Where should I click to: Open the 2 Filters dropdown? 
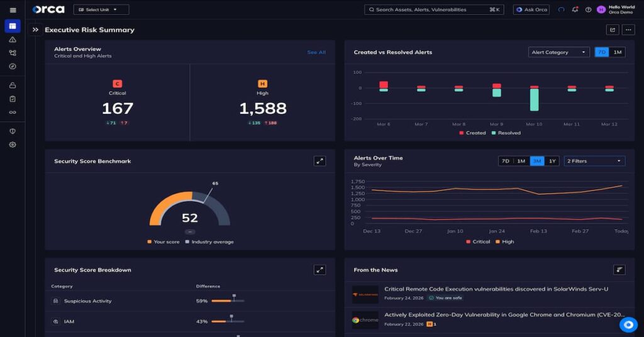tap(594, 161)
